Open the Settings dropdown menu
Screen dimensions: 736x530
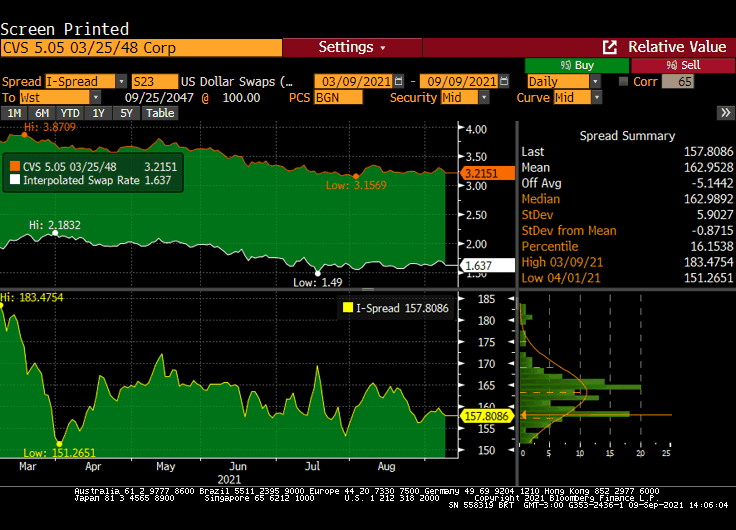coord(352,47)
